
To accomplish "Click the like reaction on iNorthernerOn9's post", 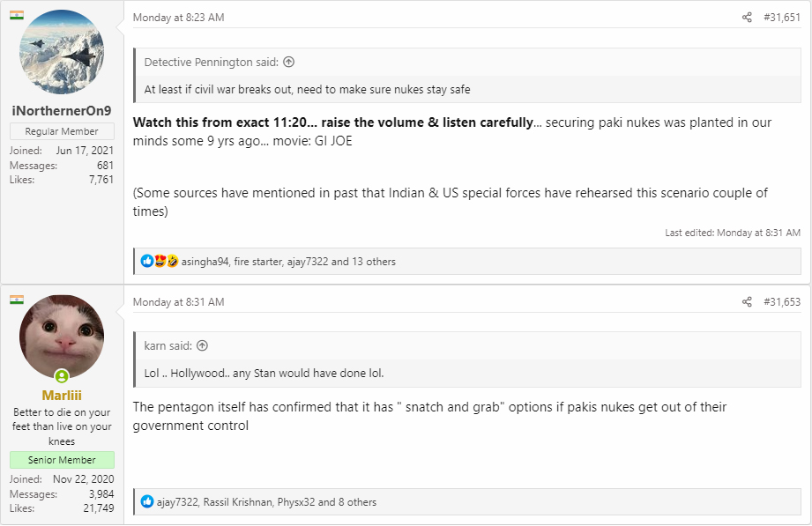I will click(x=147, y=261).
